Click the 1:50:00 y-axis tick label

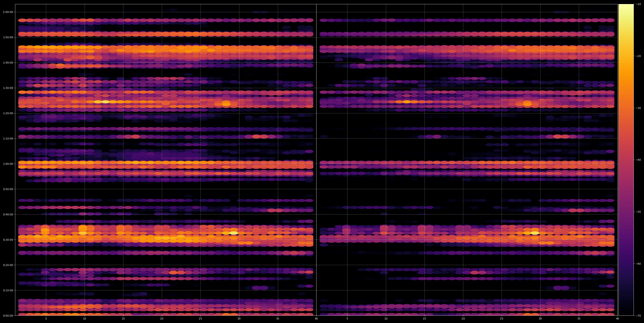point(8,37)
